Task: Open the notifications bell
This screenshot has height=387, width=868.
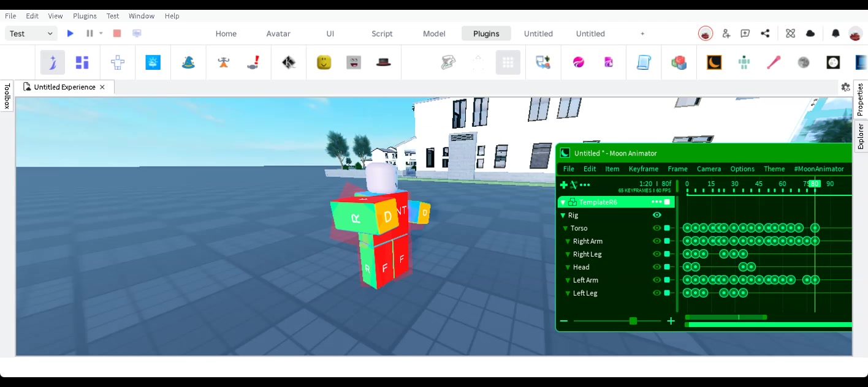Action: coord(836,34)
